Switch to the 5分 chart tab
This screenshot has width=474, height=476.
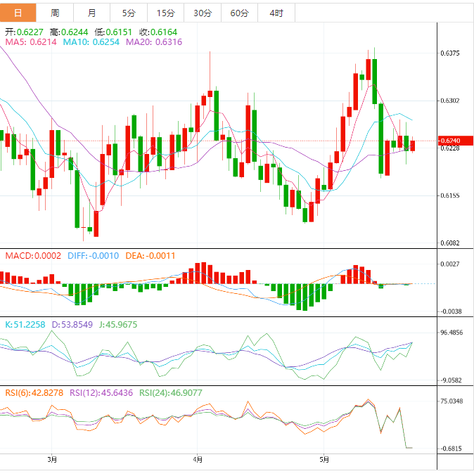(129, 13)
